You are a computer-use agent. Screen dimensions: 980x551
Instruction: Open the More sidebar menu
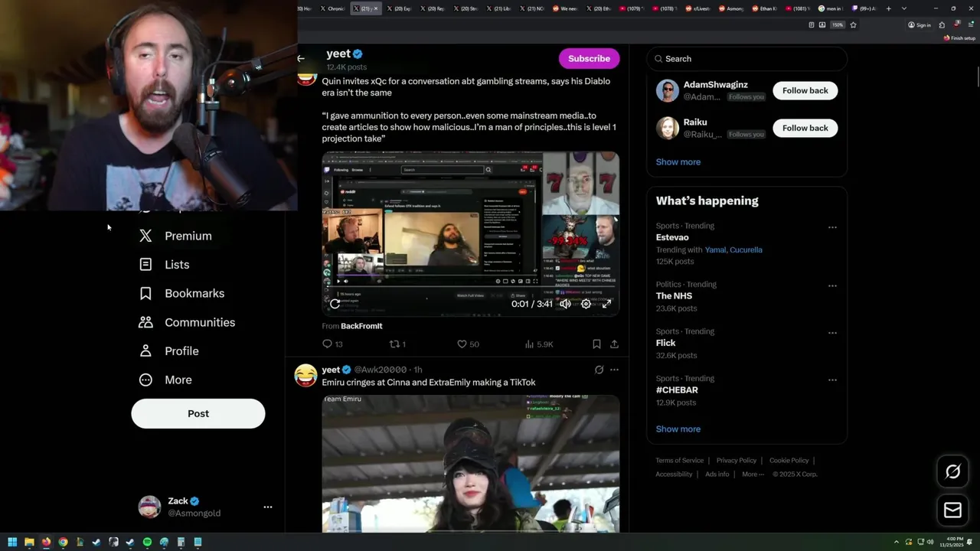tap(165, 380)
